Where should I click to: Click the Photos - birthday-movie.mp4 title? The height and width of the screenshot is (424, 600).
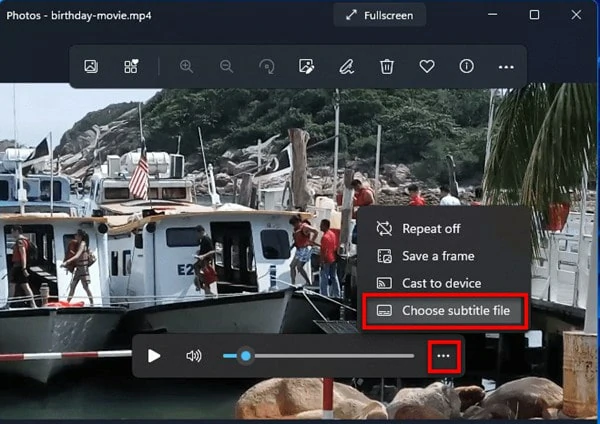79,16
